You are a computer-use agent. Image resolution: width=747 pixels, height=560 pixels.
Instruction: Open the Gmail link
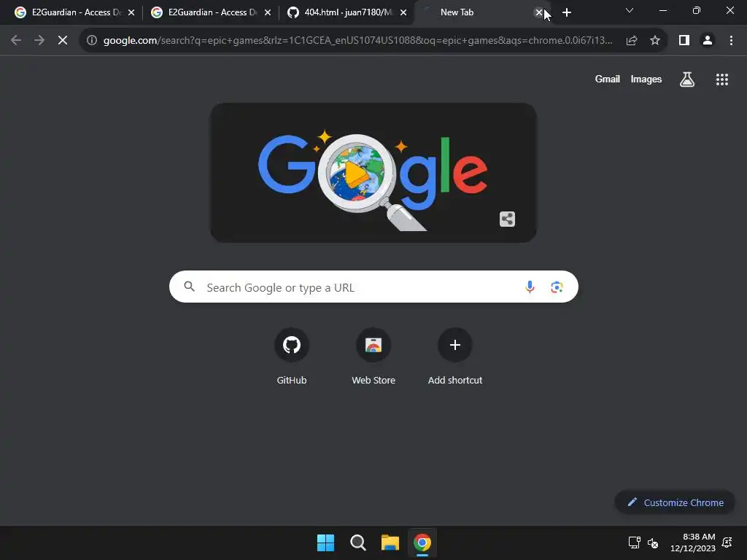pyautogui.click(x=608, y=79)
